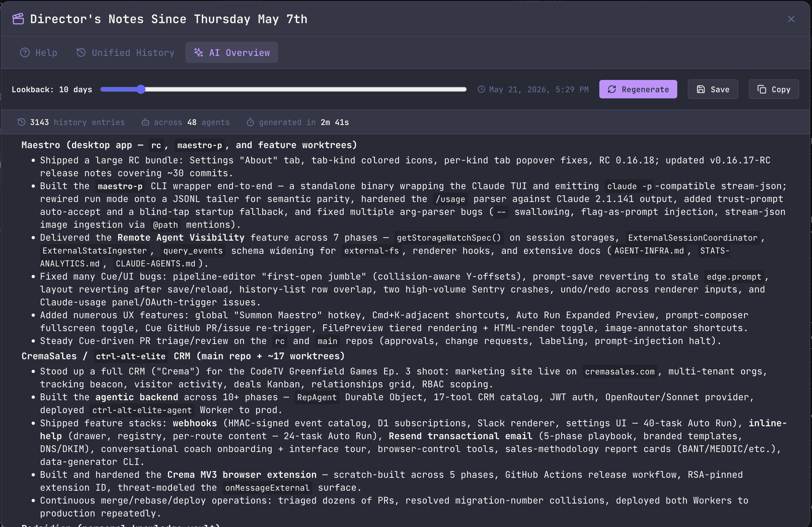Image resolution: width=812 pixels, height=527 pixels.
Task: Click the Unified History clock icon
Action: point(81,52)
